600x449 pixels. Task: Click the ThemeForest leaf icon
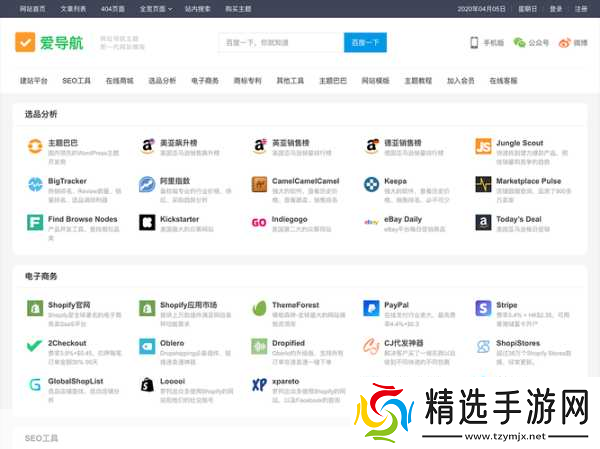click(x=259, y=308)
